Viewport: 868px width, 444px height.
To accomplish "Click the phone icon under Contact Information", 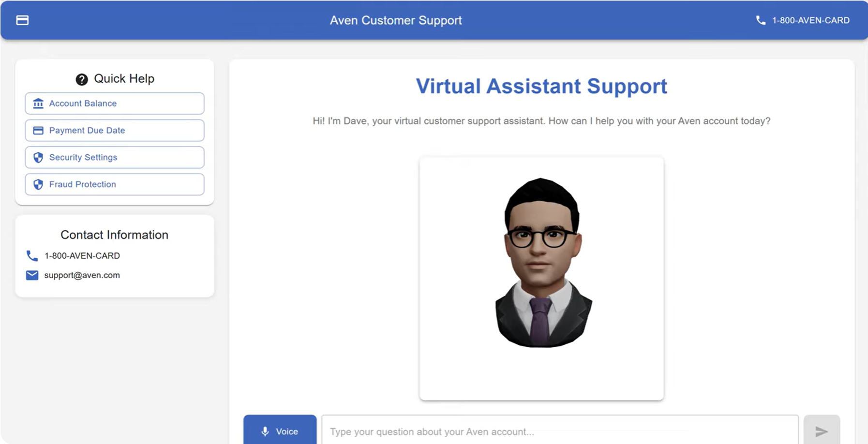I will 32,255.
